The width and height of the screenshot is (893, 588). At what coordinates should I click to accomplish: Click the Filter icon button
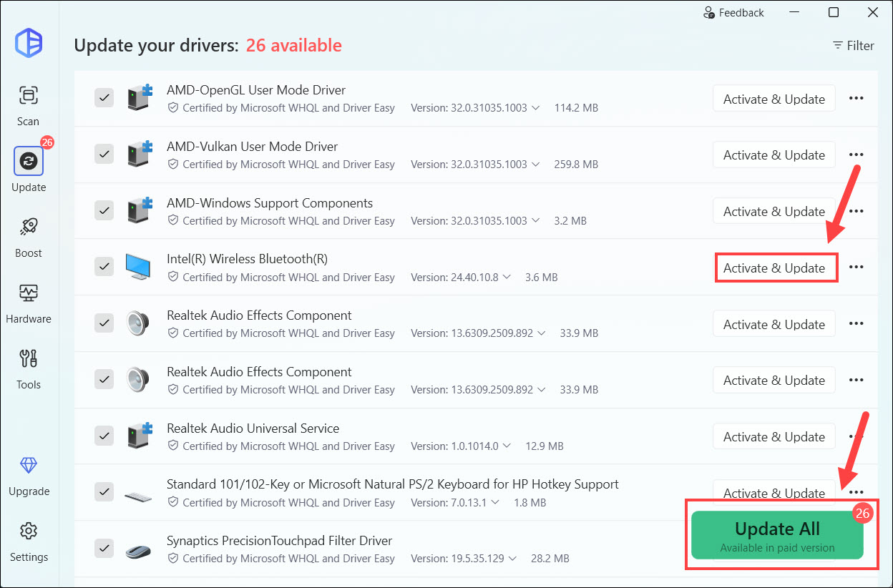853,45
